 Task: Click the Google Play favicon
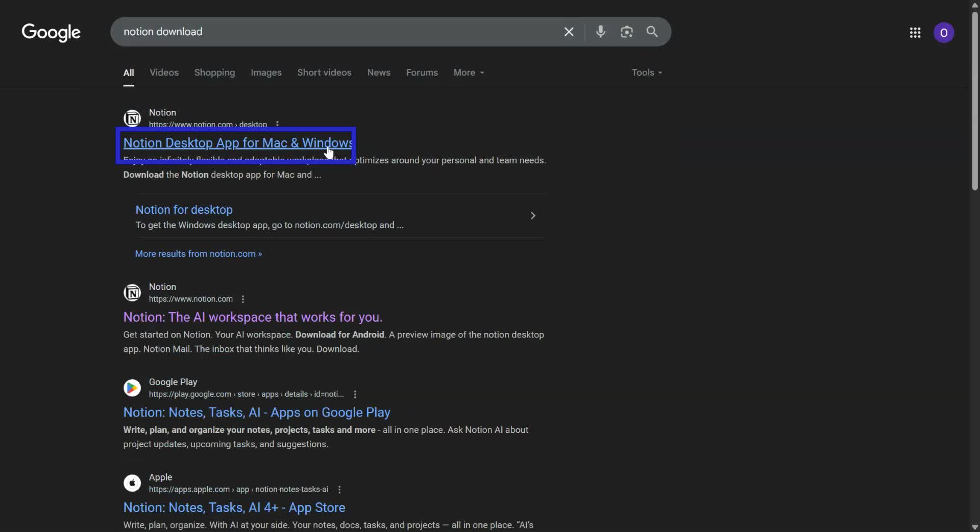(x=132, y=388)
